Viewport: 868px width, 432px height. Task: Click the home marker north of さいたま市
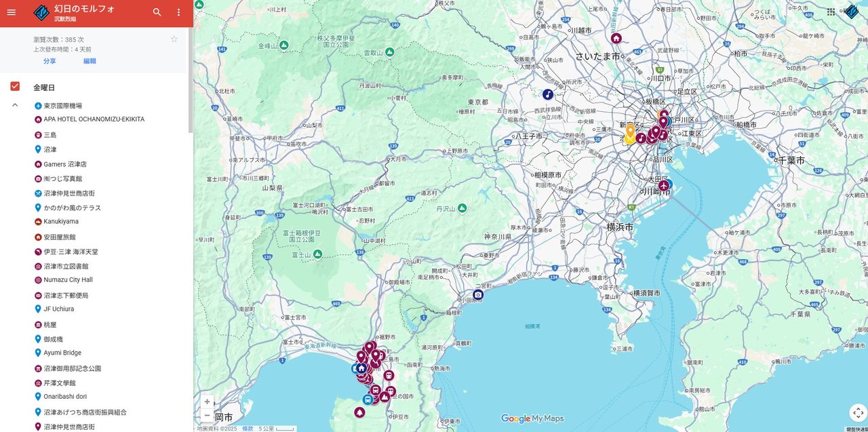coord(616,38)
